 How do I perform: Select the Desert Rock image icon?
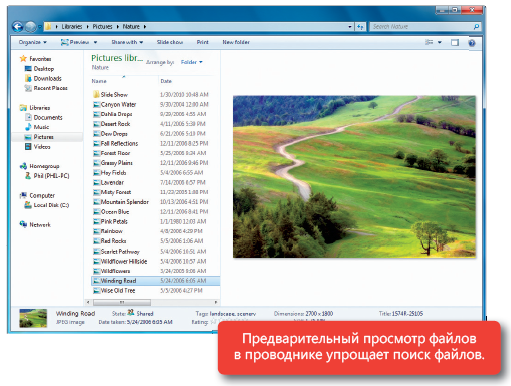click(x=96, y=124)
